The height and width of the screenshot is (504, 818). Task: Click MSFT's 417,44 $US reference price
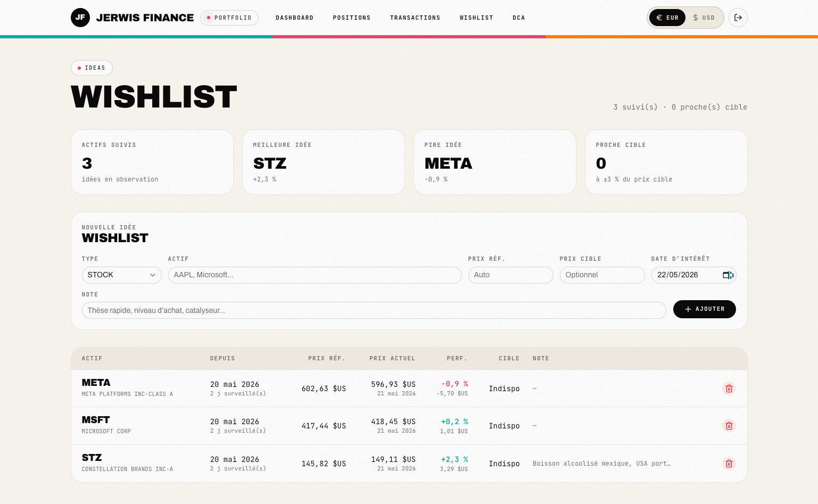coord(324,426)
